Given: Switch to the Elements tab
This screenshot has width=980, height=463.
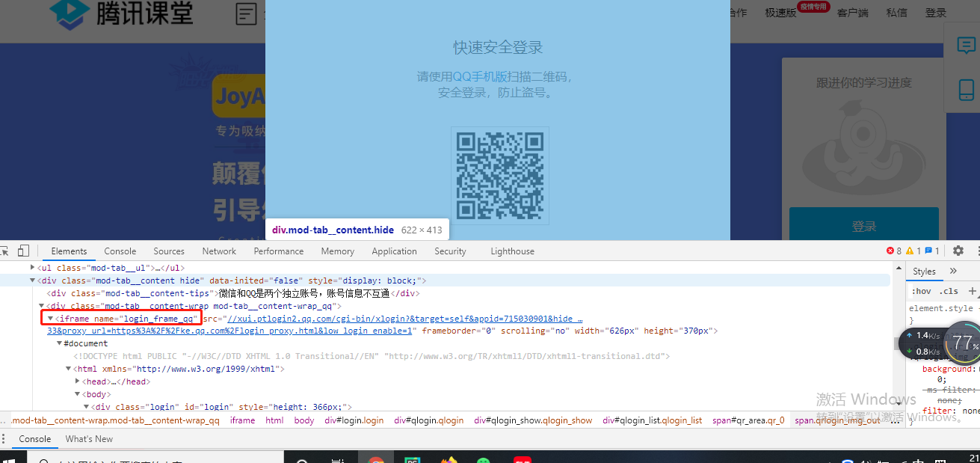Looking at the screenshot, I should pos(69,251).
